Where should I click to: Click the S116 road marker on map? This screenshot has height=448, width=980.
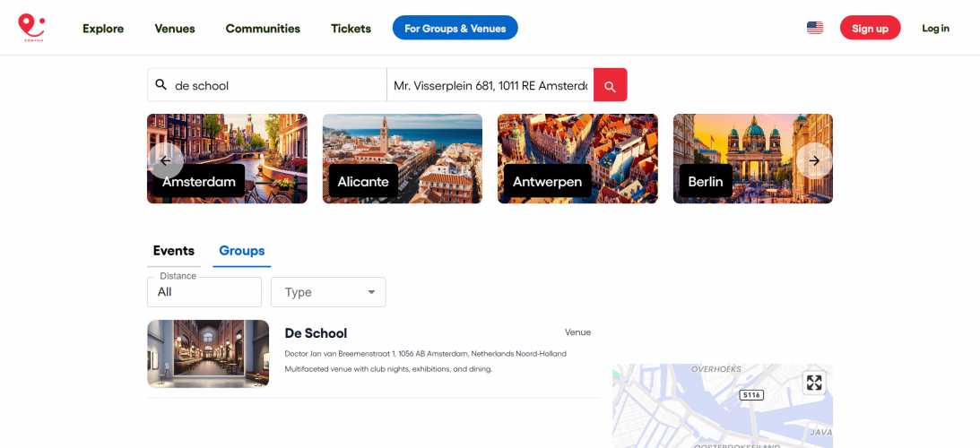click(x=751, y=395)
